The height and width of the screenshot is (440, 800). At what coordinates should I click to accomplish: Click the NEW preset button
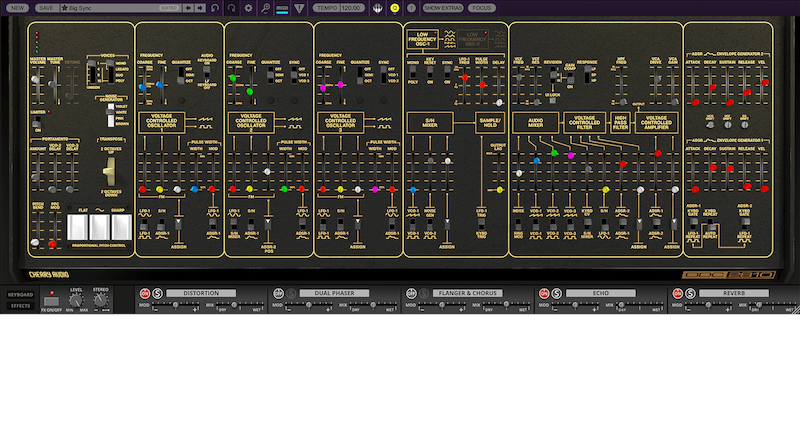[x=17, y=8]
